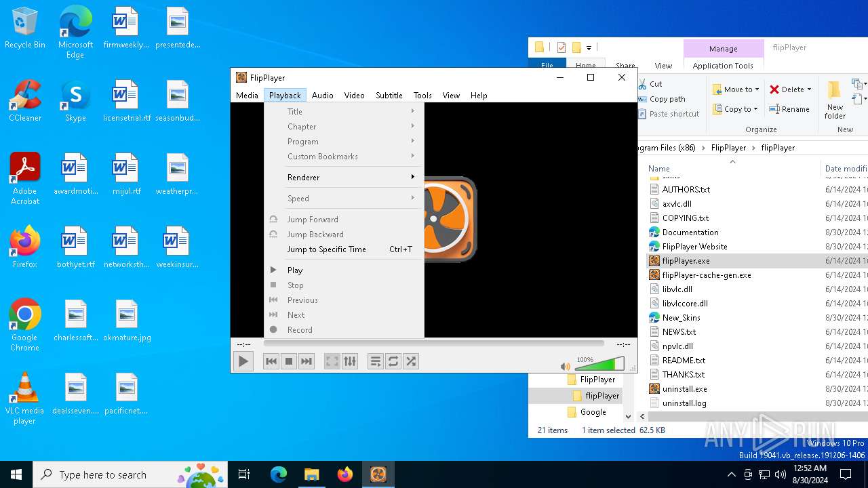
Task: Select uninstall.exe in file list
Action: click(684, 389)
